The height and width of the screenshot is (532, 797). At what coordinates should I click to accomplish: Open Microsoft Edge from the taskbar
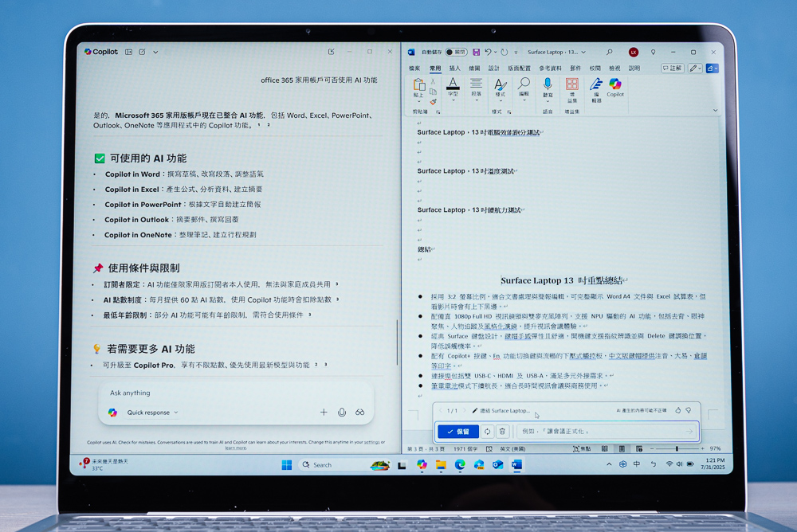click(460, 465)
